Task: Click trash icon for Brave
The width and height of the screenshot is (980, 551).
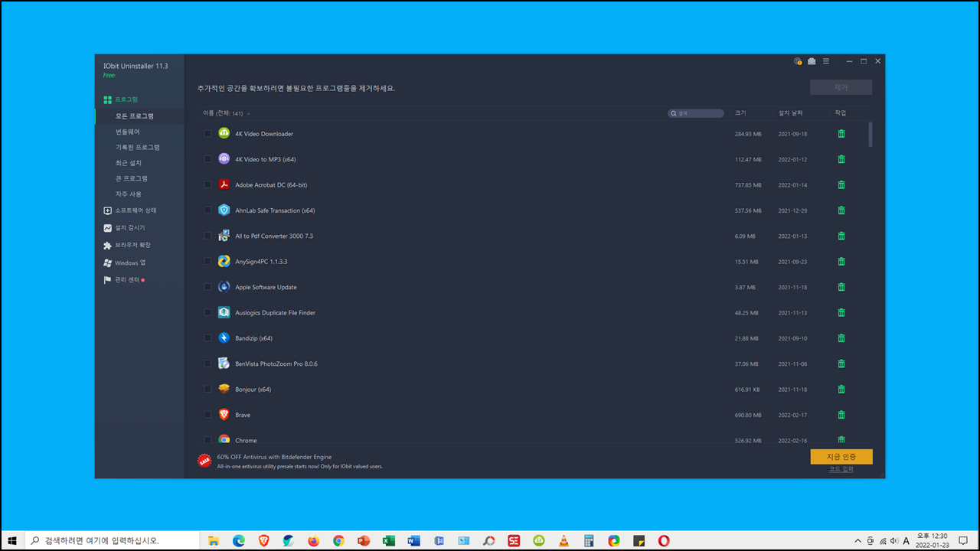Action: pyautogui.click(x=841, y=415)
